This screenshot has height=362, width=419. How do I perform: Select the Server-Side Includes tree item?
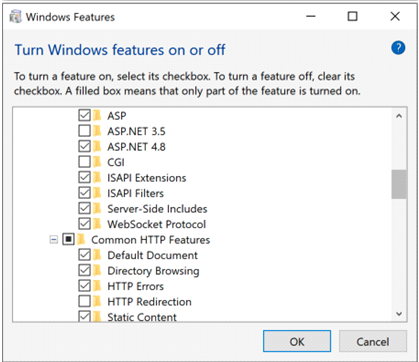pyautogui.click(x=157, y=209)
